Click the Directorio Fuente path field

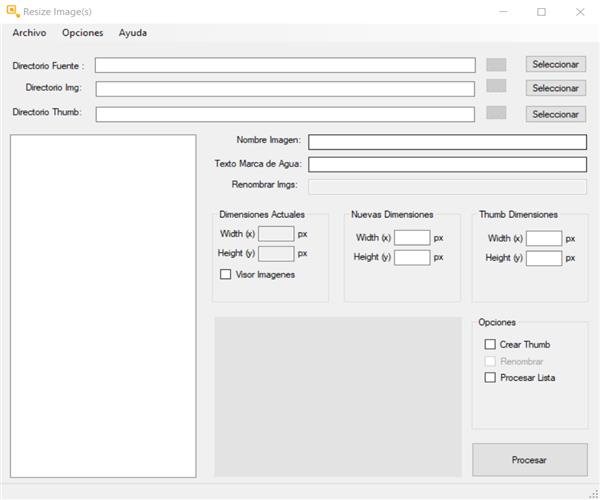click(285, 65)
